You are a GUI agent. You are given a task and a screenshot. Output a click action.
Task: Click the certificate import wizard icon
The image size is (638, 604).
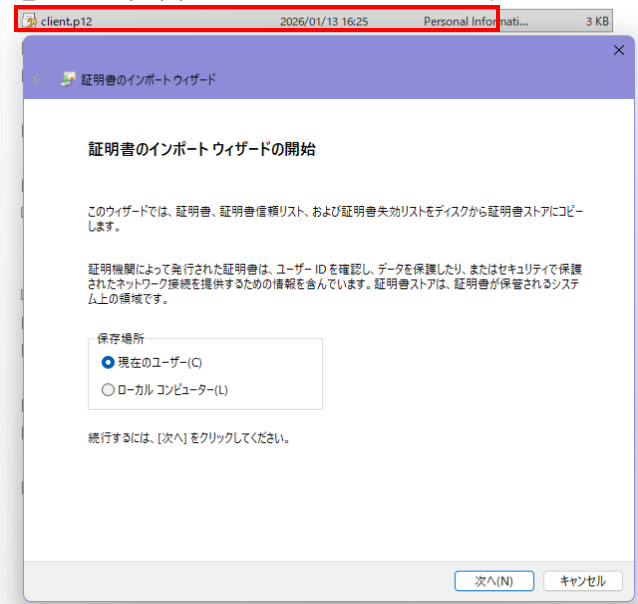coord(68,79)
